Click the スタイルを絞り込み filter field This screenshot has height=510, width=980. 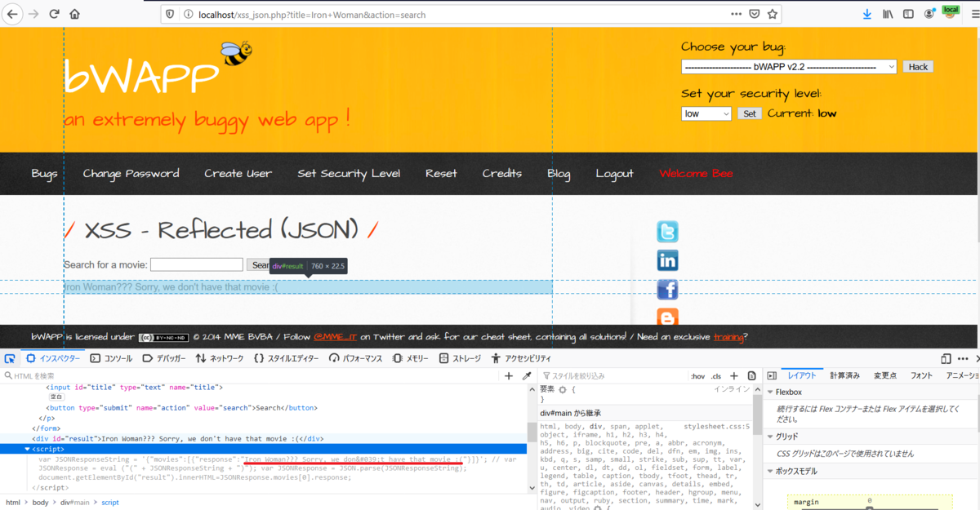(x=614, y=376)
